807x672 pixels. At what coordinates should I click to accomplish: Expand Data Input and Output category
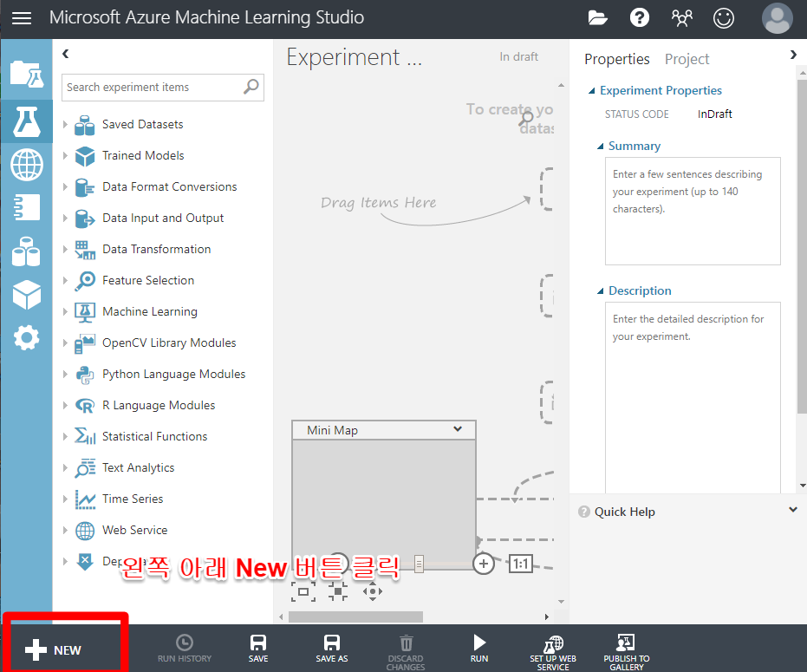tap(65, 218)
